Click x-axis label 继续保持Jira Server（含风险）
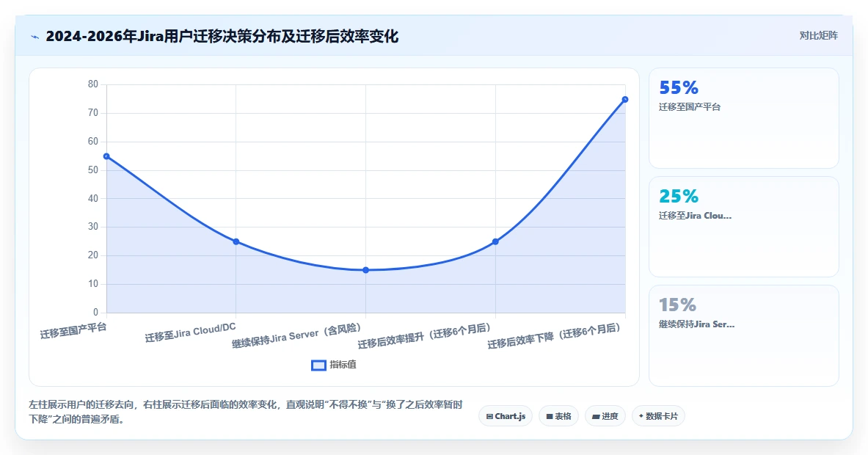Viewport: 868px width, 455px height. (297, 336)
